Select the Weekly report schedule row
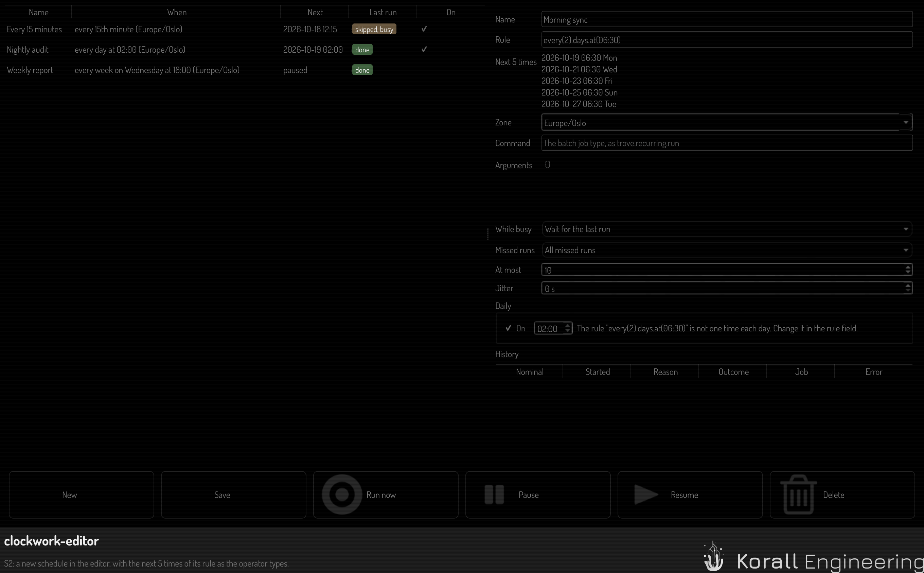The image size is (924, 573). [245, 70]
